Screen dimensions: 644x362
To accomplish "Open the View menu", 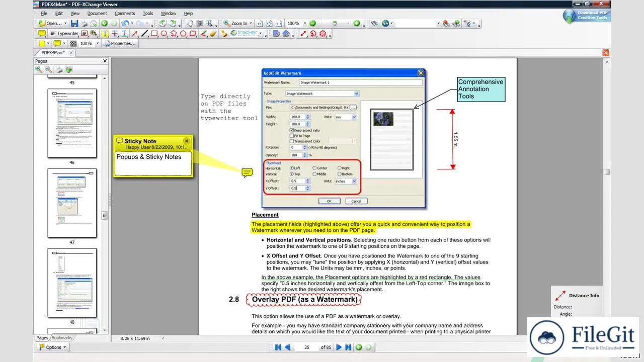I will (x=75, y=13).
